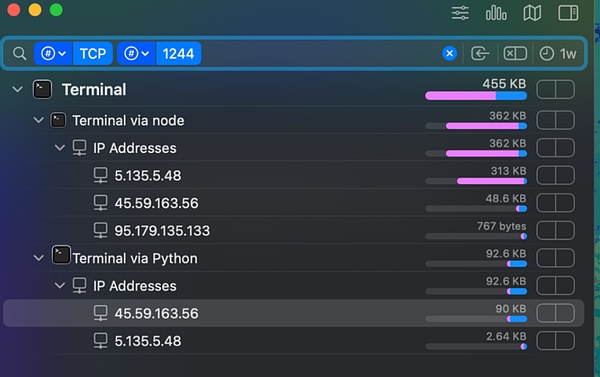This screenshot has height=377, width=600.
Task: Open the 1w time period selector
Action: coord(558,54)
